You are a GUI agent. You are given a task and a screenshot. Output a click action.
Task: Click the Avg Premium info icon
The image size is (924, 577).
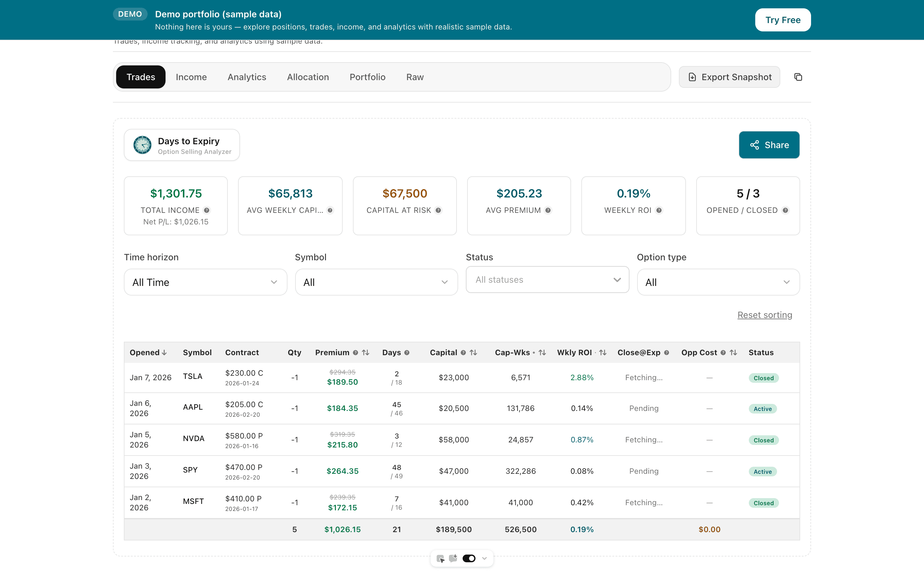coord(549,210)
